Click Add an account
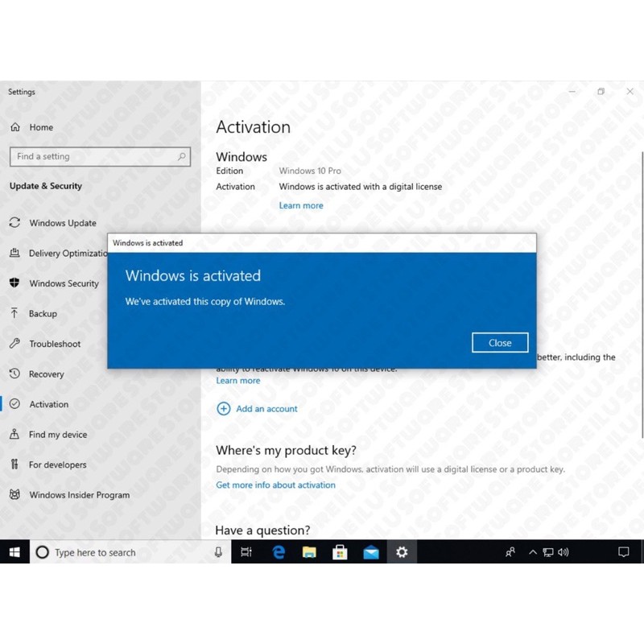 (266, 409)
